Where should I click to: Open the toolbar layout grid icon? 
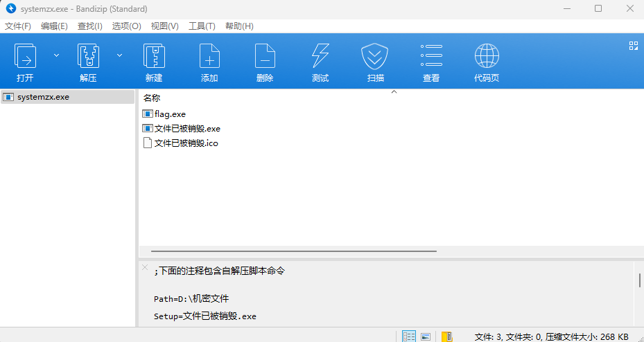[634, 46]
